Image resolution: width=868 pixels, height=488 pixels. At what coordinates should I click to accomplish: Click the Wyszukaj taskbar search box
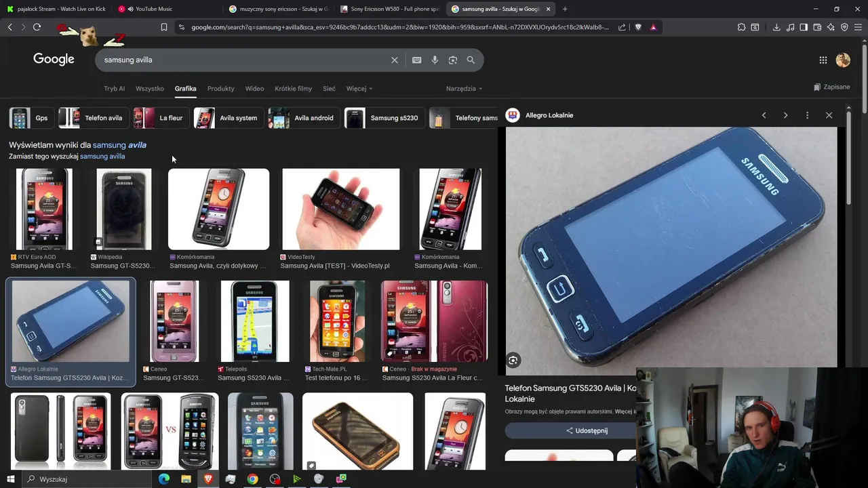88,479
